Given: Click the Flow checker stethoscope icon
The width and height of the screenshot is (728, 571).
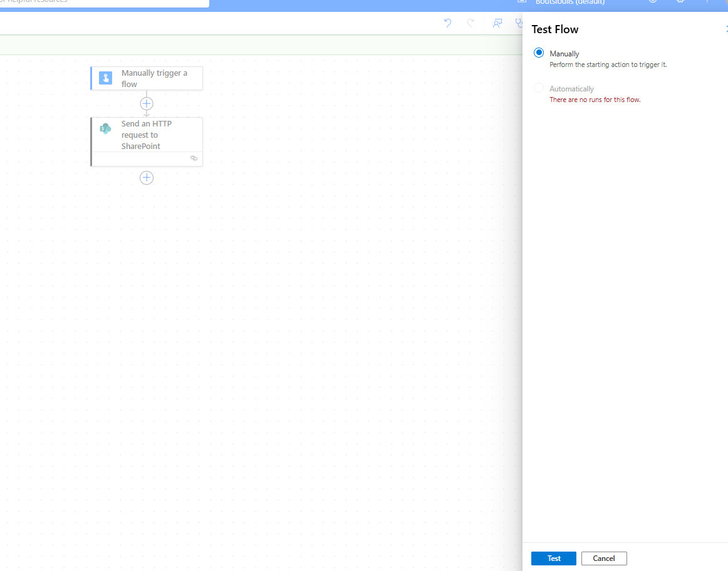Looking at the screenshot, I should pos(519,23).
